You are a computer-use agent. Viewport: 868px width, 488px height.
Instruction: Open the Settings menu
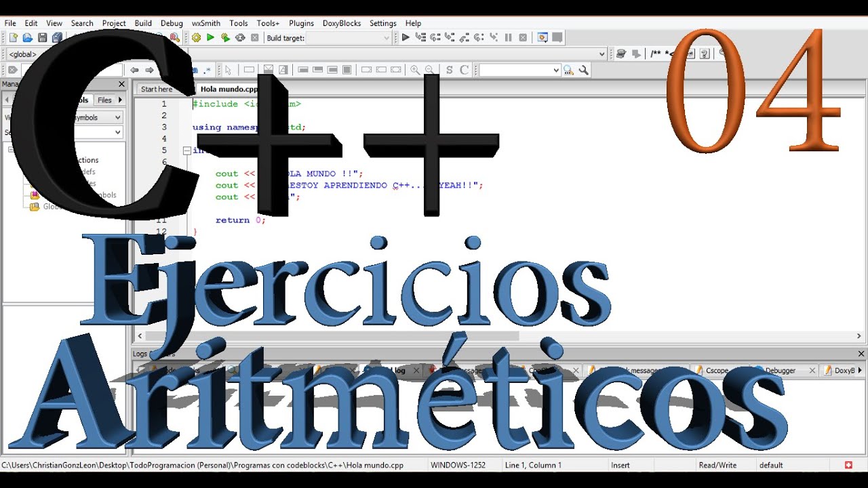tap(383, 23)
